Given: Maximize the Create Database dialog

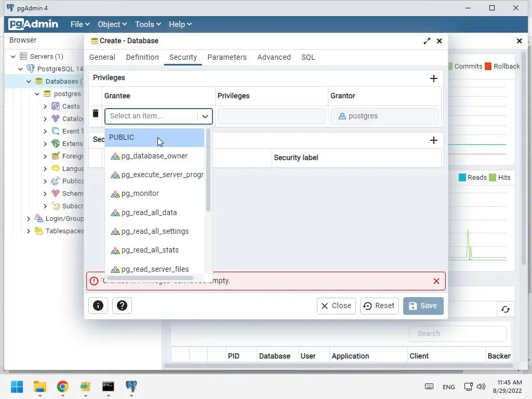Looking at the screenshot, I should pyautogui.click(x=427, y=41).
